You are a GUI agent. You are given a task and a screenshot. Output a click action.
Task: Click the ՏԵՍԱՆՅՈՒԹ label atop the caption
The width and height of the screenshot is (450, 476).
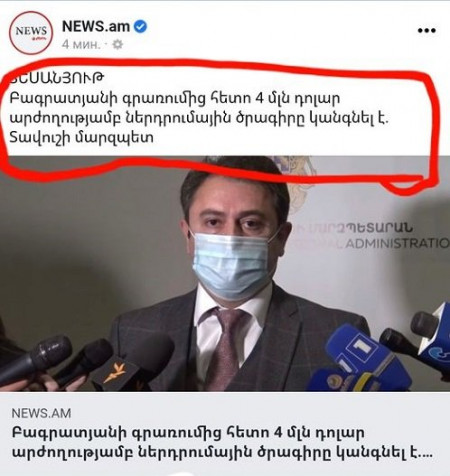coord(57,78)
